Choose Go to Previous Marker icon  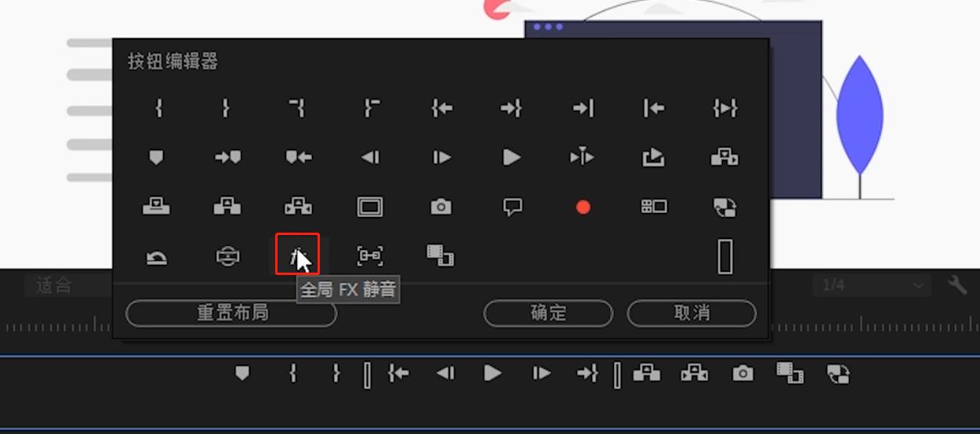[x=299, y=157]
